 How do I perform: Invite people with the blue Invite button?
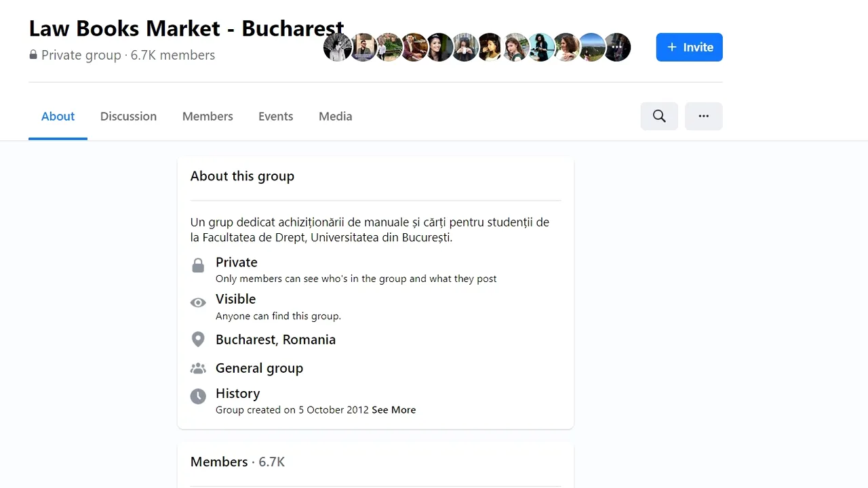(x=689, y=47)
